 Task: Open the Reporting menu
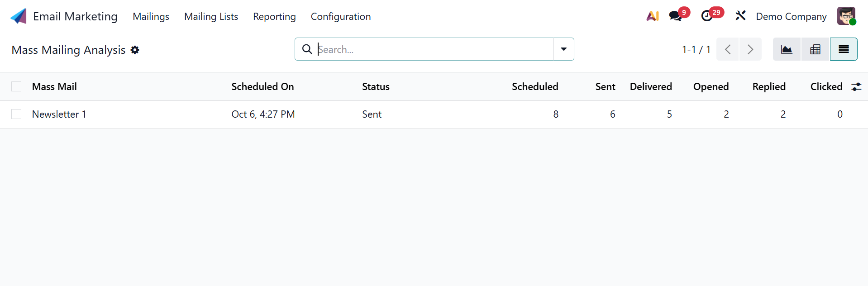(x=274, y=17)
